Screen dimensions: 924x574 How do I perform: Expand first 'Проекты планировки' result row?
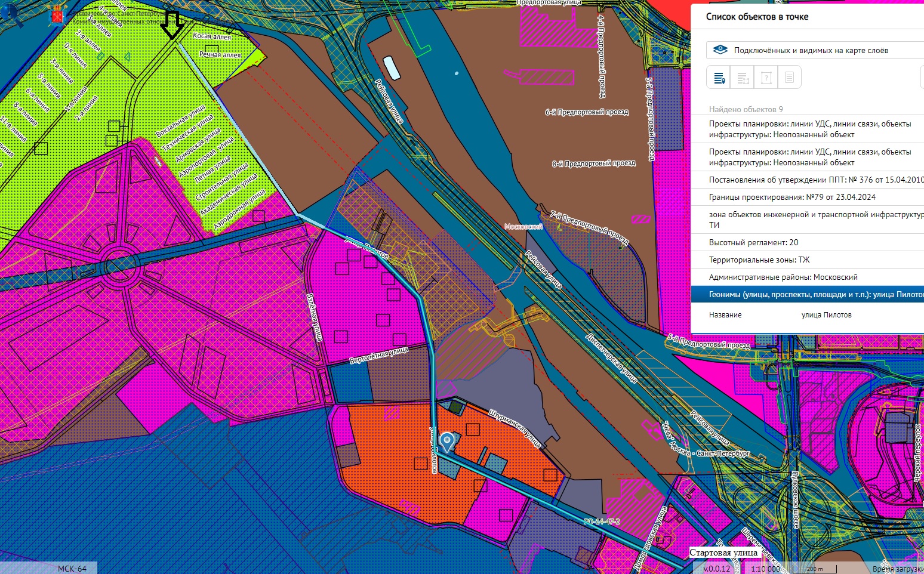(809, 129)
